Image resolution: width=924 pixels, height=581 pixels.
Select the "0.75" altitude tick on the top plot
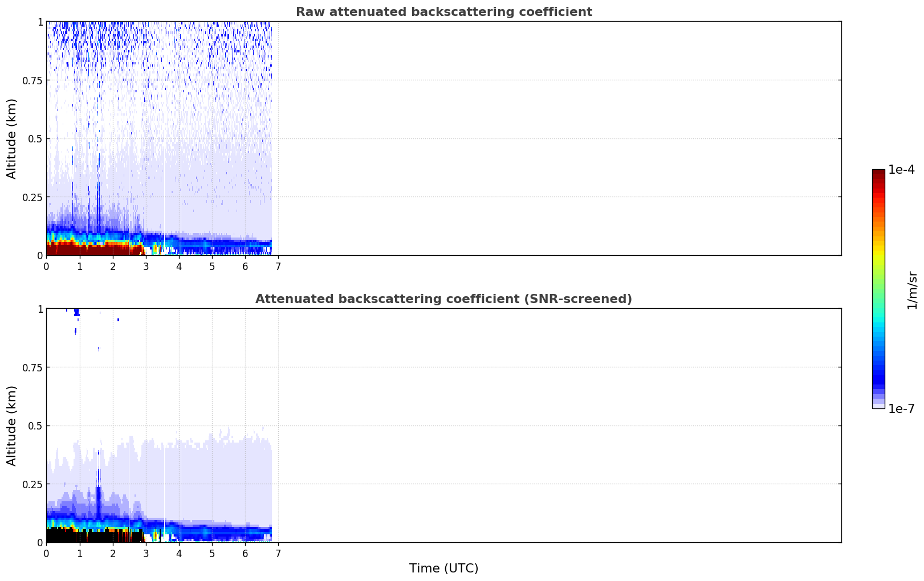[32, 80]
